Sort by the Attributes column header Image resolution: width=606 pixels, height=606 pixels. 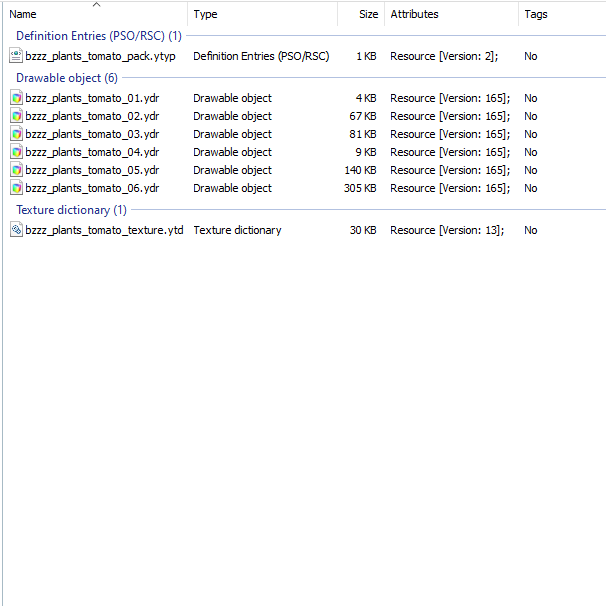[451, 14]
